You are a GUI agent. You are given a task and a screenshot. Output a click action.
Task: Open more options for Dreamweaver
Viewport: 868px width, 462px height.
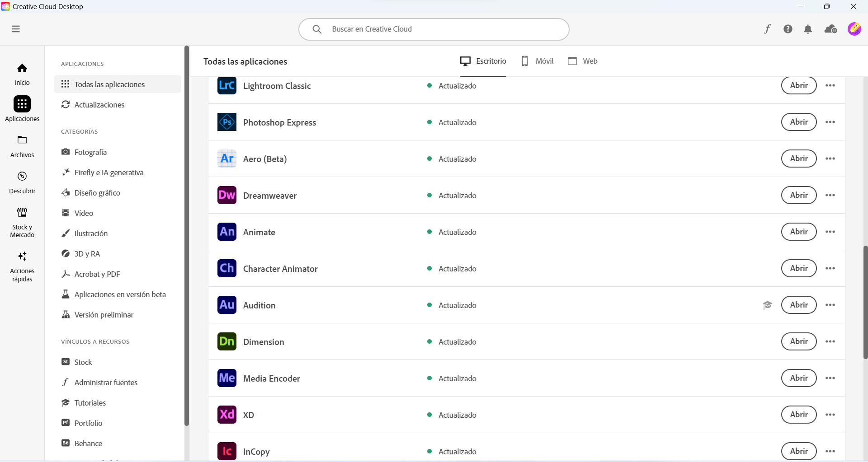coord(830,195)
